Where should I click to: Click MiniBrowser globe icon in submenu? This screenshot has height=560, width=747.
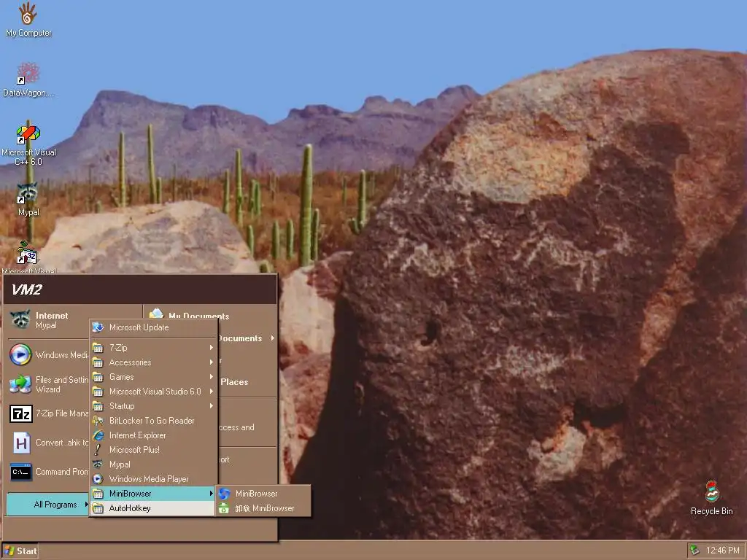[225, 494]
